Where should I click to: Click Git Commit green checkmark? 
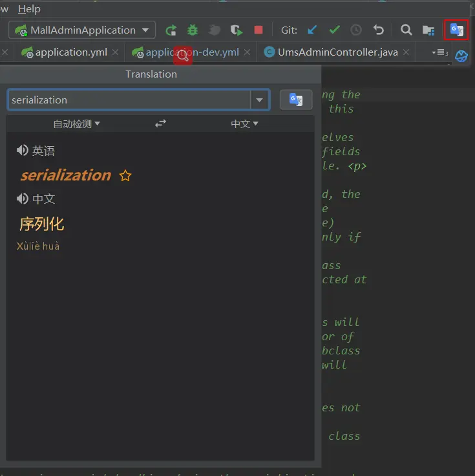(x=335, y=30)
